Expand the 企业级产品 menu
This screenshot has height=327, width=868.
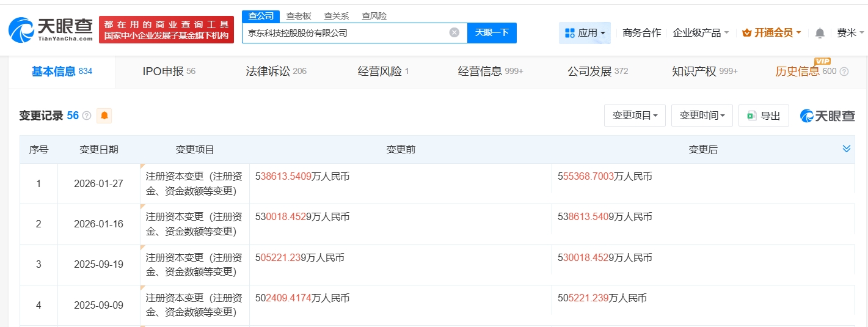pos(701,33)
